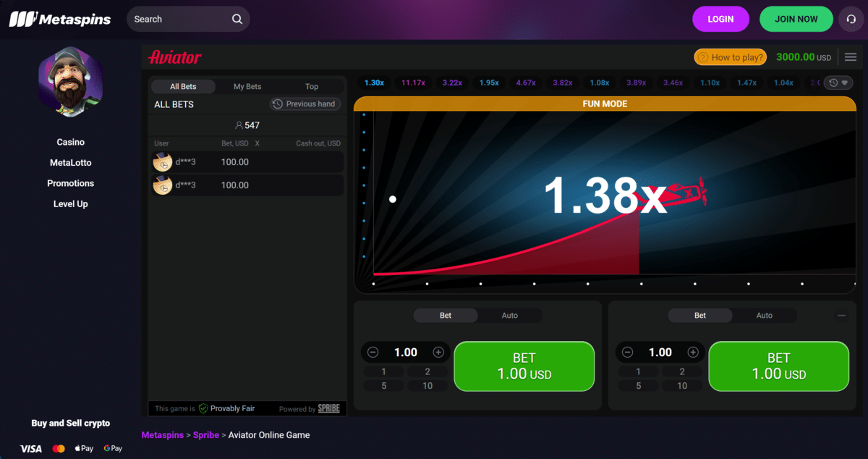Click the second d***3 user avatar
This screenshot has width=868, height=459.
pyautogui.click(x=163, y=185)
